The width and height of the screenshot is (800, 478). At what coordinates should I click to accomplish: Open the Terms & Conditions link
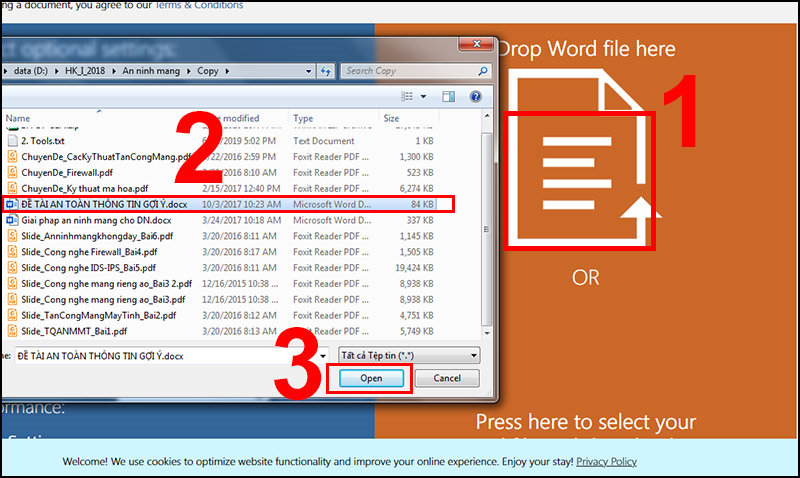[199, 5]
